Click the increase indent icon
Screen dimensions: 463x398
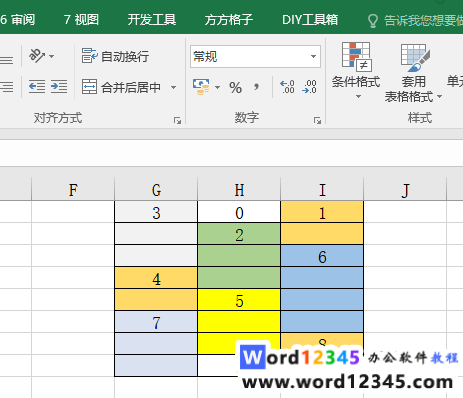click(x=59, y=87)
